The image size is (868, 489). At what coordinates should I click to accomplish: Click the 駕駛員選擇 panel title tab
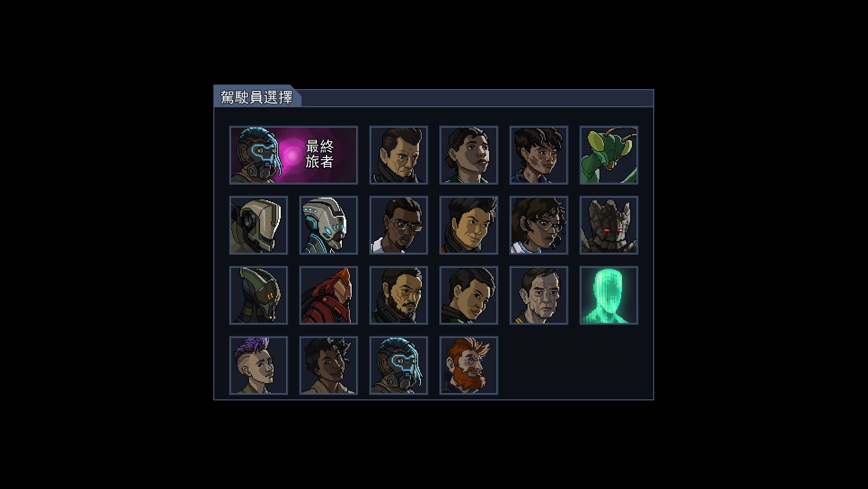click(x=257, y=97)
